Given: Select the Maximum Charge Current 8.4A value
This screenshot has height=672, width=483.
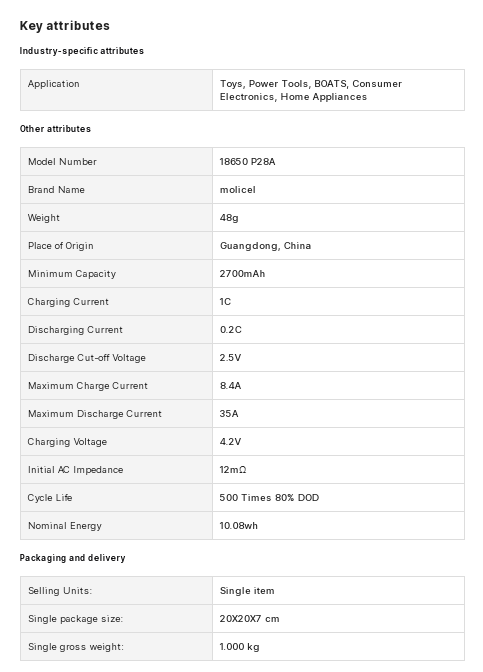Looking at the screenshot, I should pyautogui.click(x=230, y=386).
